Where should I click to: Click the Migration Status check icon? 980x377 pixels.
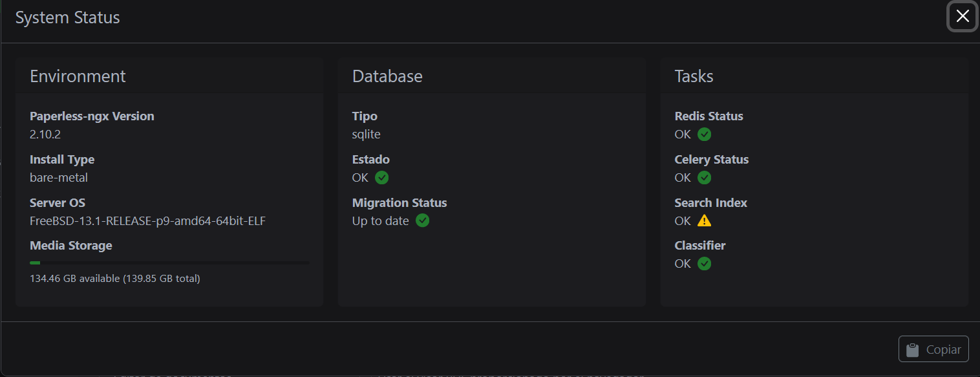tap(423, 221)
